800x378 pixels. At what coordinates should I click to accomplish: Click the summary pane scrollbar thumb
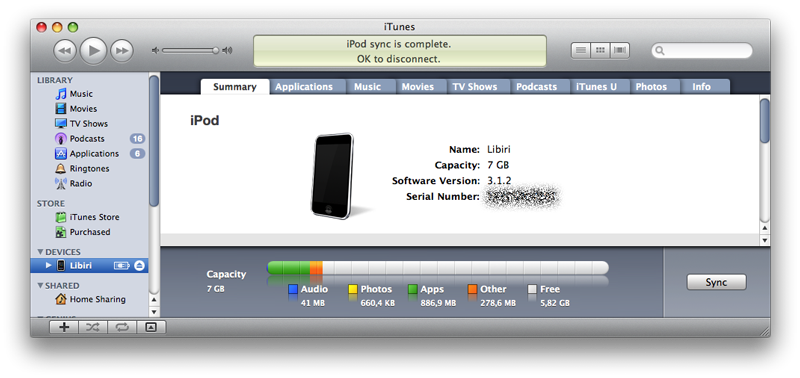[x=764, y=120]
